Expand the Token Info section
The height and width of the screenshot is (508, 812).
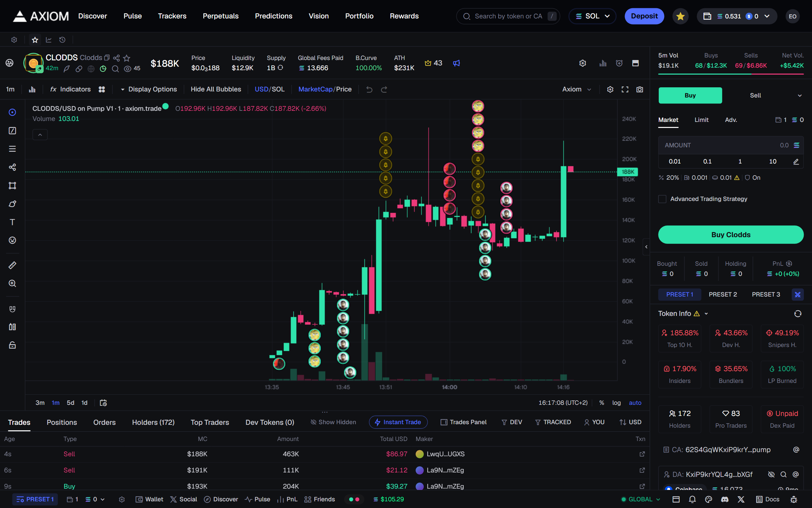pos(706,313)
